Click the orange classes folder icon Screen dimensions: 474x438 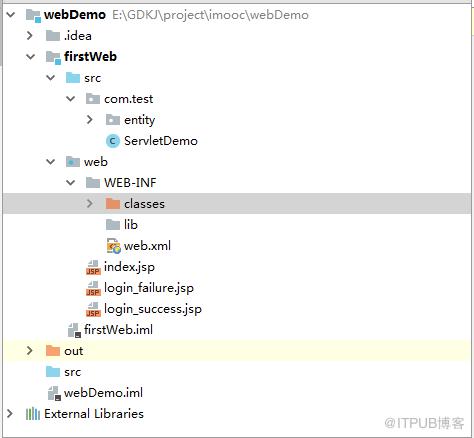pos(113,203)
